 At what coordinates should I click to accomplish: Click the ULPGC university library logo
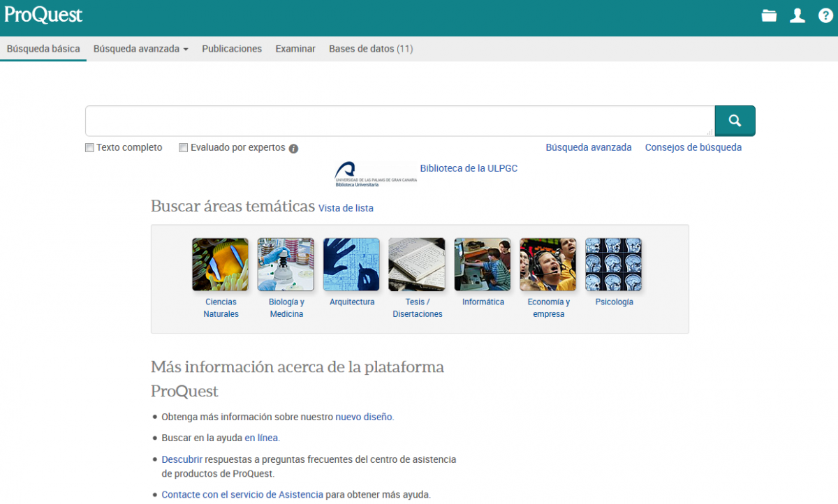click(376, 175)
